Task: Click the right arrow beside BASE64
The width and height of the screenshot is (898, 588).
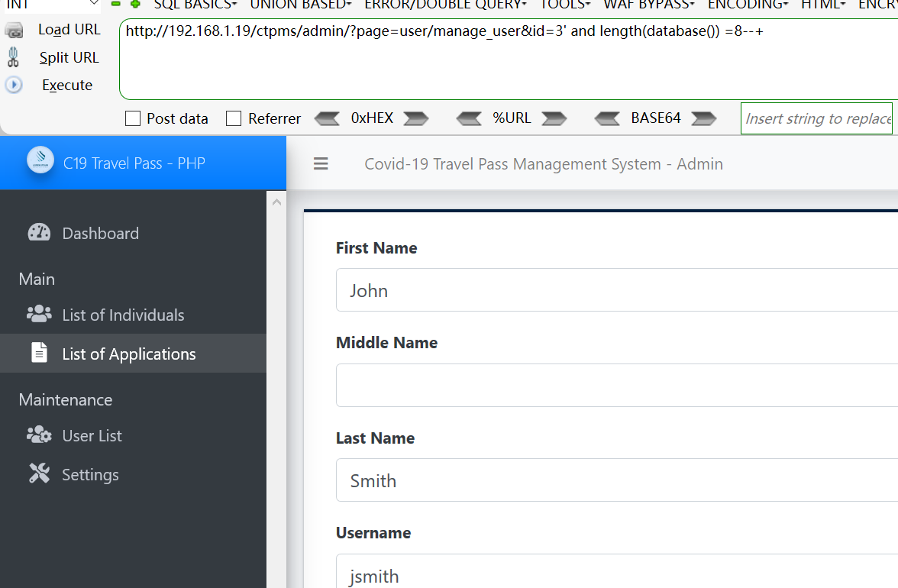Action: 704,118
